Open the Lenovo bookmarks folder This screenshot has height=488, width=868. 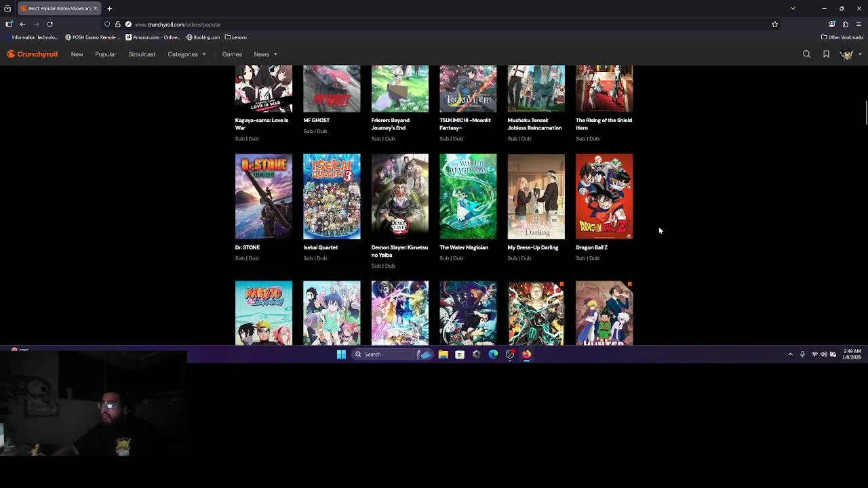click(x=235, y=37)
